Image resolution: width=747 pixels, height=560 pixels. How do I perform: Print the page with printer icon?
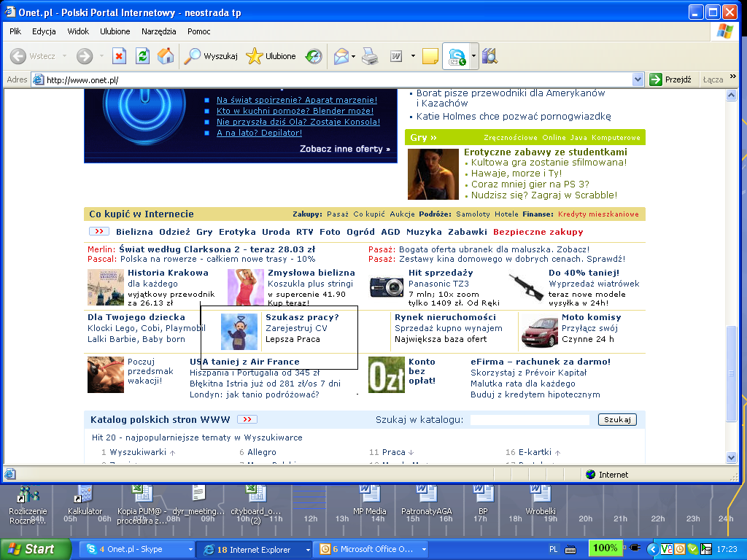click(x=370, y=56)
